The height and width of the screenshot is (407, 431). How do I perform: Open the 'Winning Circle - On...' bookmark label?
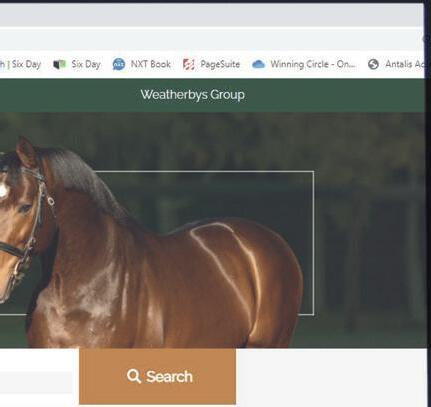click(313, 64)
